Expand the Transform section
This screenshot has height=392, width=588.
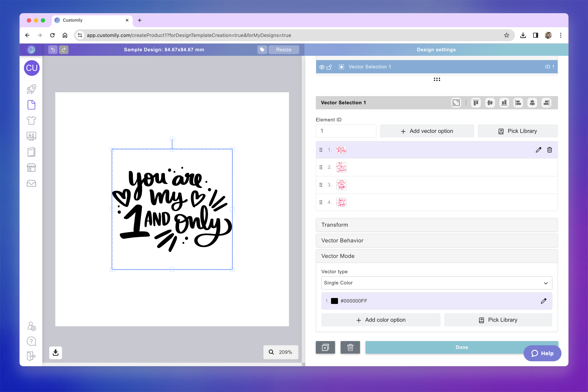point(437,225)
